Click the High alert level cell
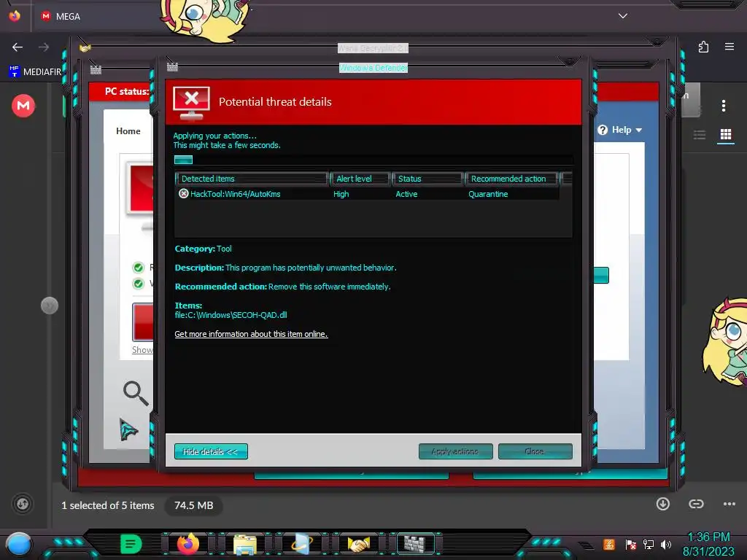Viewport: 747px width, 560px height. 341,194
